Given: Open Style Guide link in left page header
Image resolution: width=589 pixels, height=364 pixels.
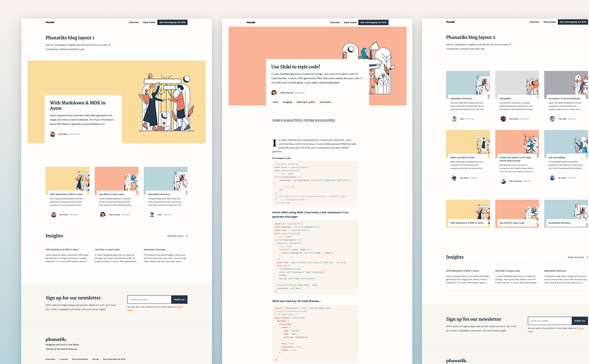Looking at the screenshot, I should 149,22.
